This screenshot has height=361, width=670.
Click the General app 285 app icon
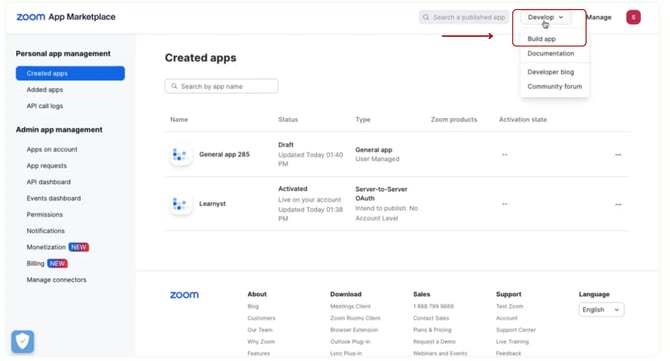click(x=180, y=154)
